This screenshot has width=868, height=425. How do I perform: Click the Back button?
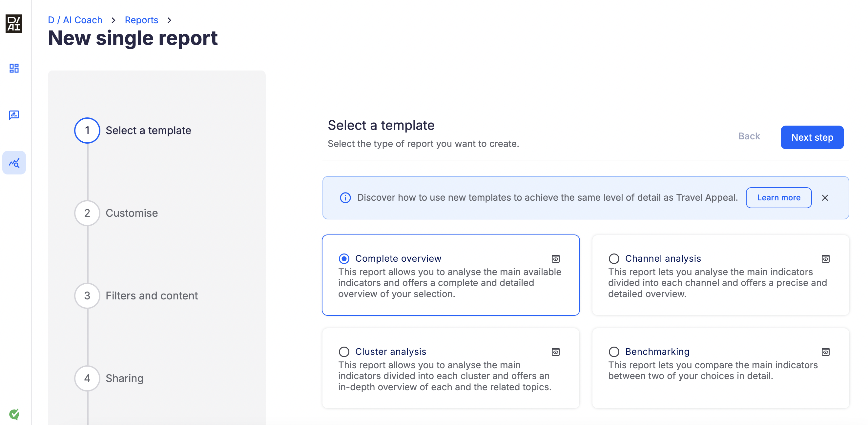[x=749, y=136]
